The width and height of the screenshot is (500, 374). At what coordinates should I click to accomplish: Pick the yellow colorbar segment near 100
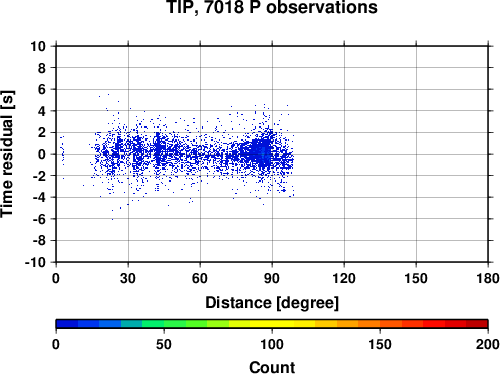tap(272, 324)
